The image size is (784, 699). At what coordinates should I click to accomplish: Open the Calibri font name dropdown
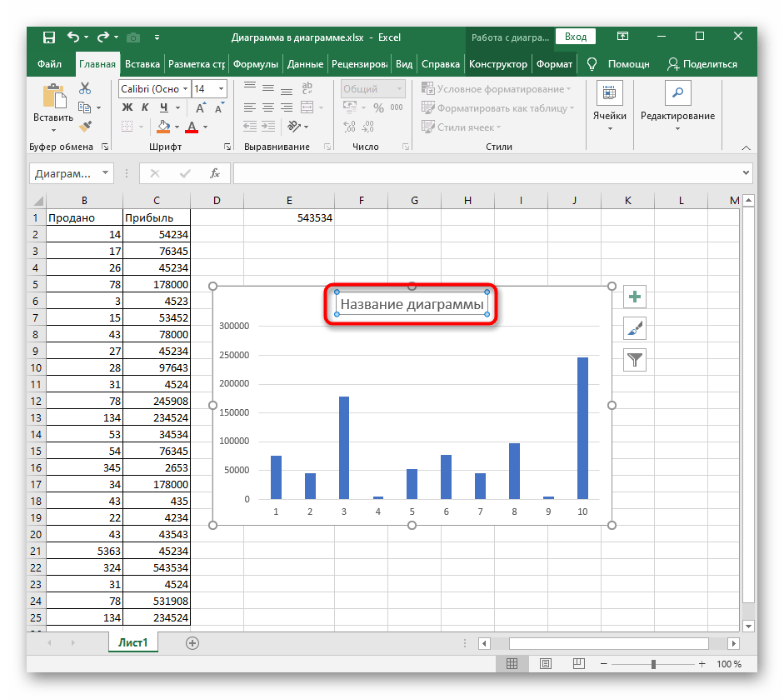coord(185,89)
